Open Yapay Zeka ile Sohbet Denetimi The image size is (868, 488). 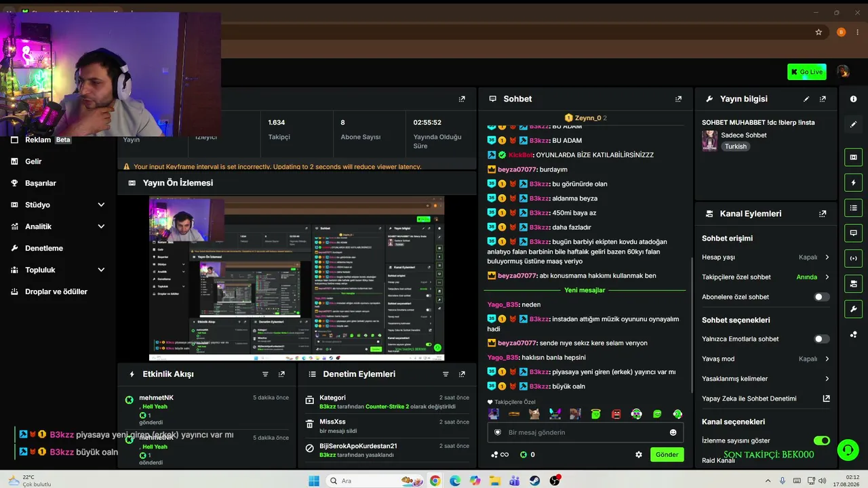click(x=766, y=399)
